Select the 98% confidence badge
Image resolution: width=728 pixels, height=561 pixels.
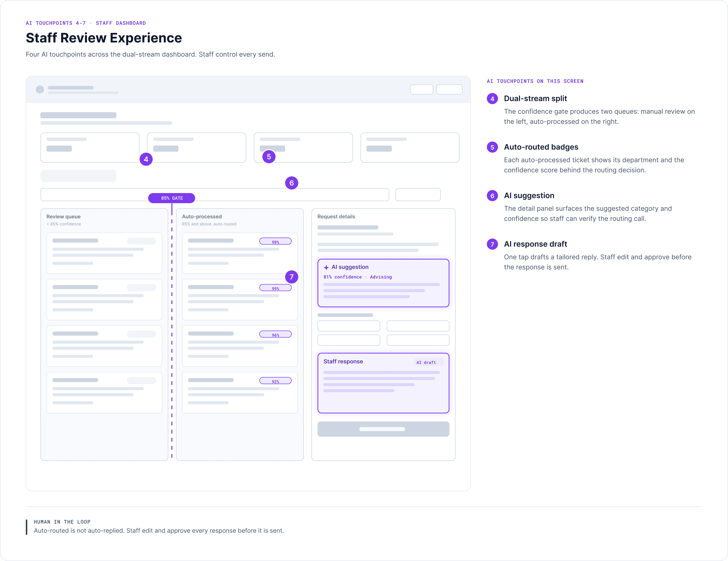click(x=276, y=241)
